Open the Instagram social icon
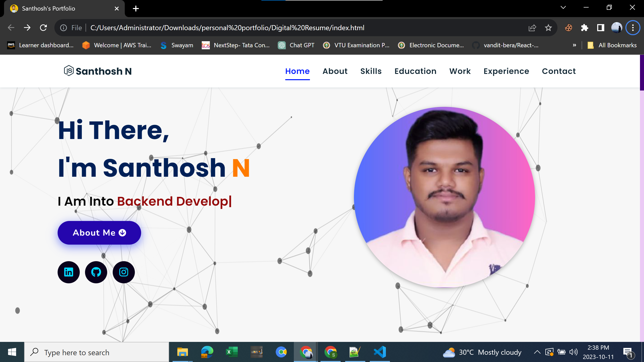The image size is (644, 362). (x=124, y=272)
